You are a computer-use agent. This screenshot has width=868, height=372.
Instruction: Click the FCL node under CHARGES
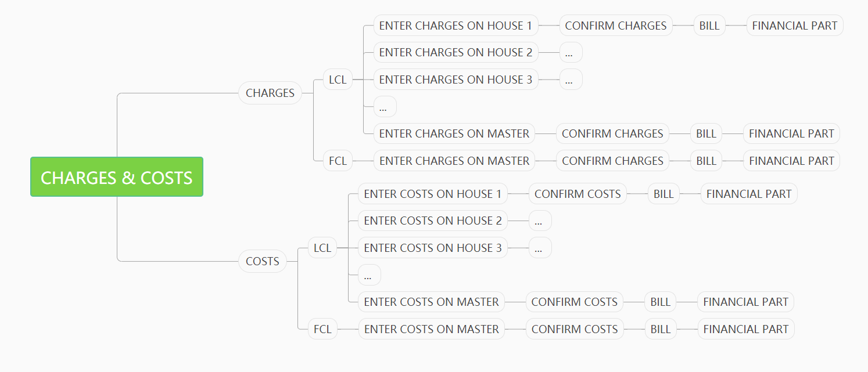338,161
